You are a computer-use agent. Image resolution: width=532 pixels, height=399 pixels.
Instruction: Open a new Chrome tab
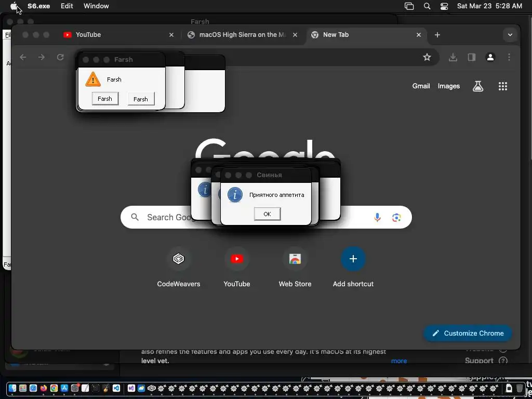(437, 35)
